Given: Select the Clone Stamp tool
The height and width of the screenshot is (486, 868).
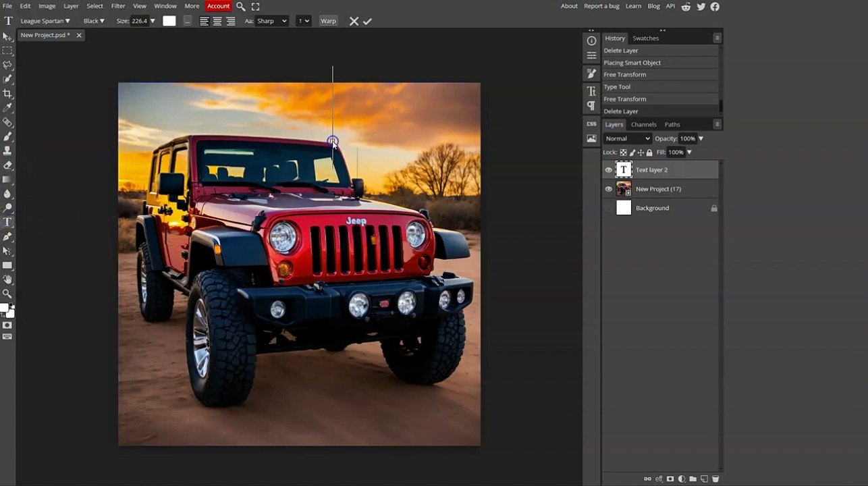Looking at the screenshot, I should click(7, 151).
